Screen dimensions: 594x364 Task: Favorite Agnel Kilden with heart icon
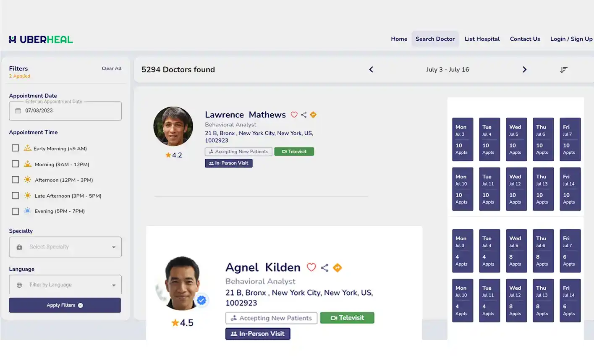311,267
